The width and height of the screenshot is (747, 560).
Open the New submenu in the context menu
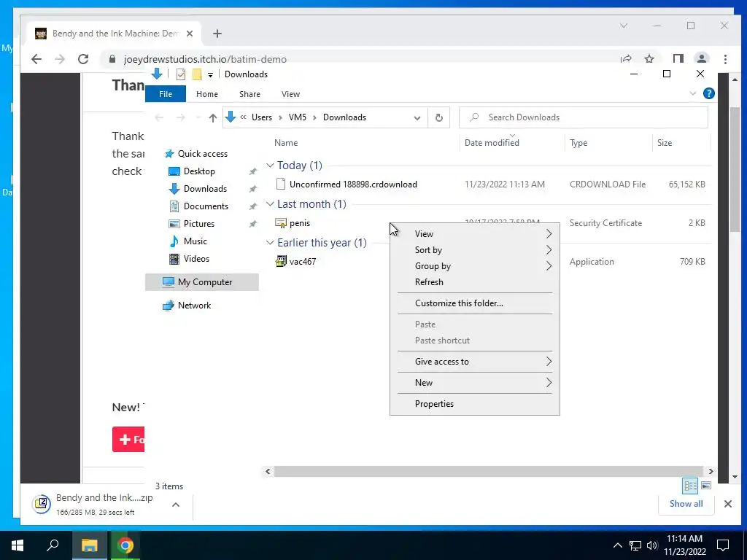click(x=474, y=383)
